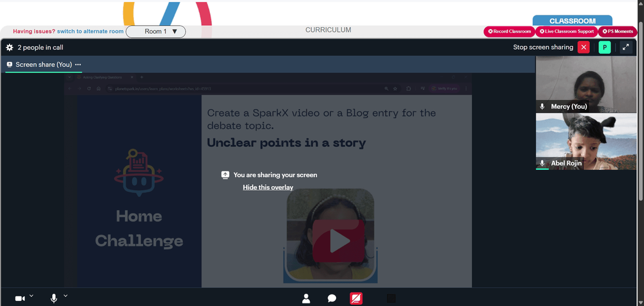
Task: Select Abel Rojin video tile
Action: (x=586, y=141)
